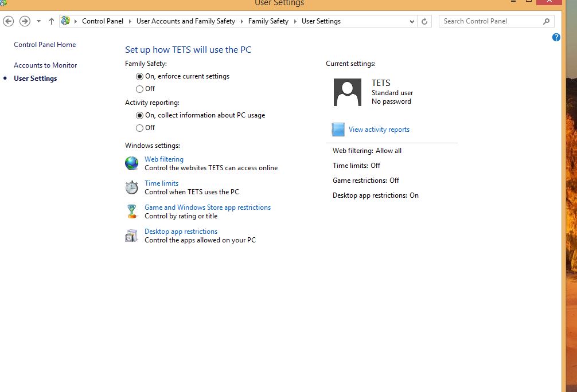This screenshot has height=392, width=577.
Task: Click the Control Panel icon in address bar
Action: [x=65, y=21]
